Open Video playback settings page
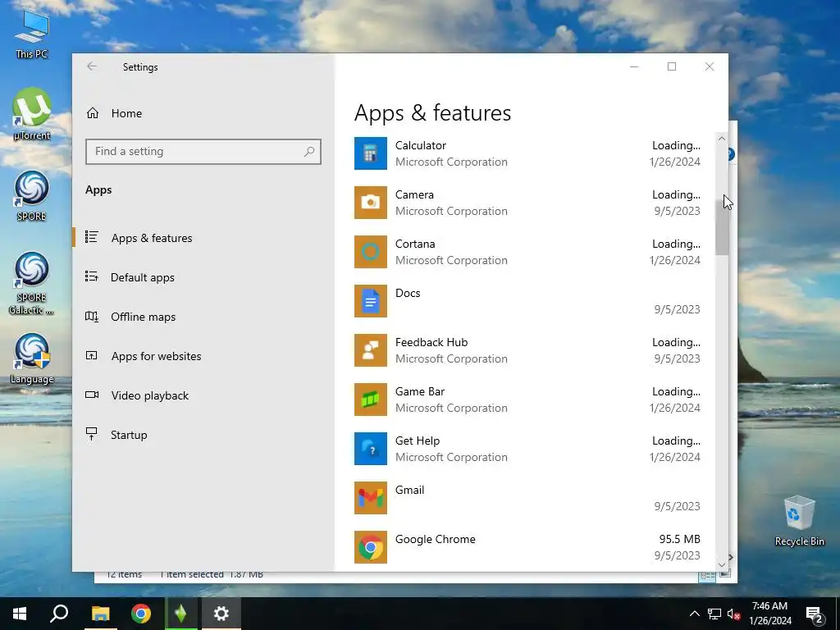This screenshot has width=840, height=630. tap(150, 395)
